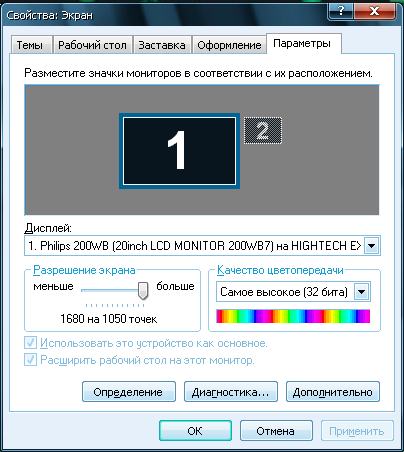Close the Свойства: Экран dialog
Image resolution: width=404 pixels, height=452 pixels.
[374, 11]
